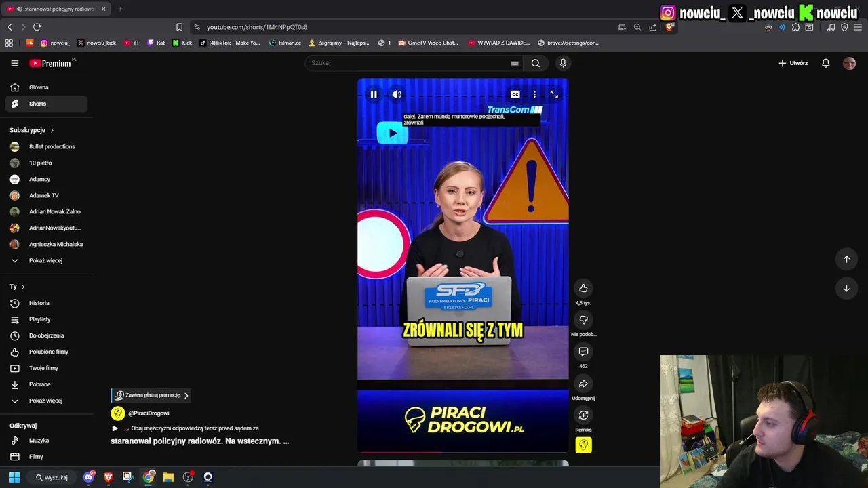
Task: Open paid promotion info Zawiera płatną promocję
Action: (151, 395)
